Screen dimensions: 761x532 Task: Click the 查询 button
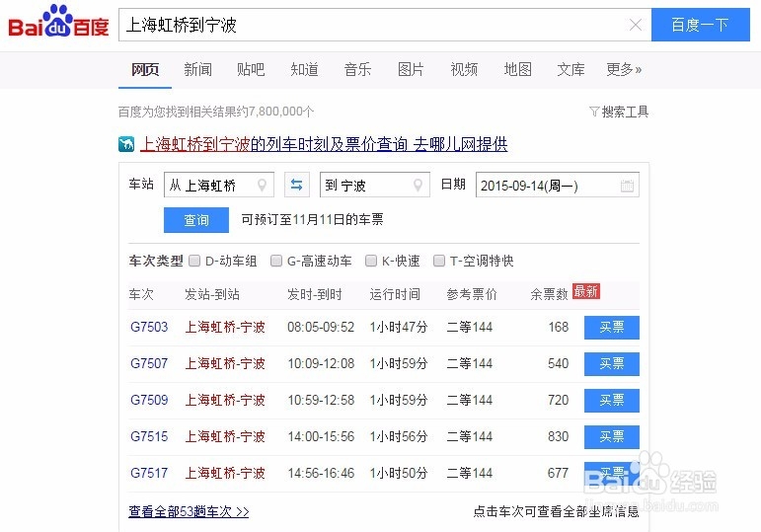point(196,220)
